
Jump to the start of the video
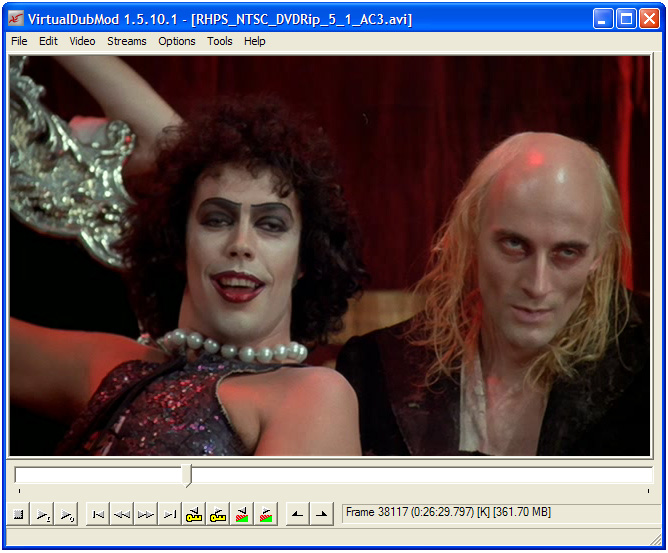[x=98, y=514]
